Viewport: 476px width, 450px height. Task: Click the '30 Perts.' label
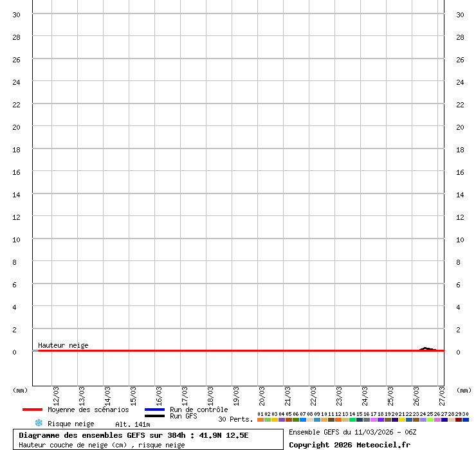pyautogui.click(x=235, y=419)
